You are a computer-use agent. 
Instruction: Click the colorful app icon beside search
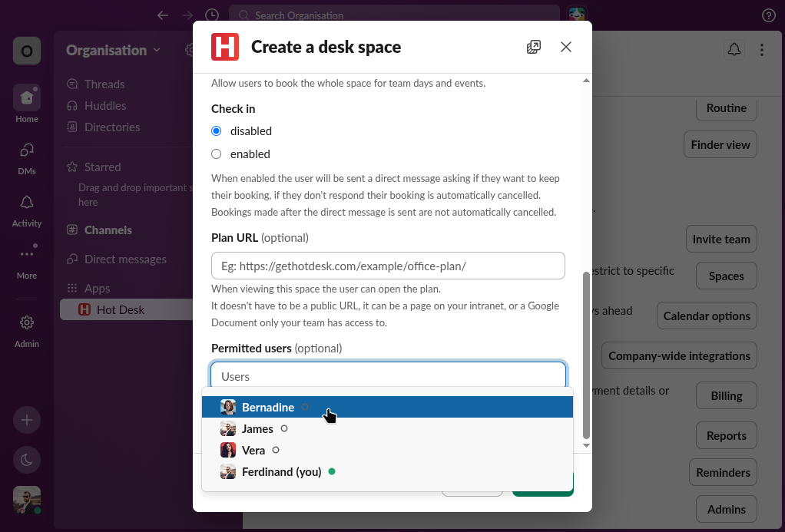pyautogui.click(x=576, y=15)
